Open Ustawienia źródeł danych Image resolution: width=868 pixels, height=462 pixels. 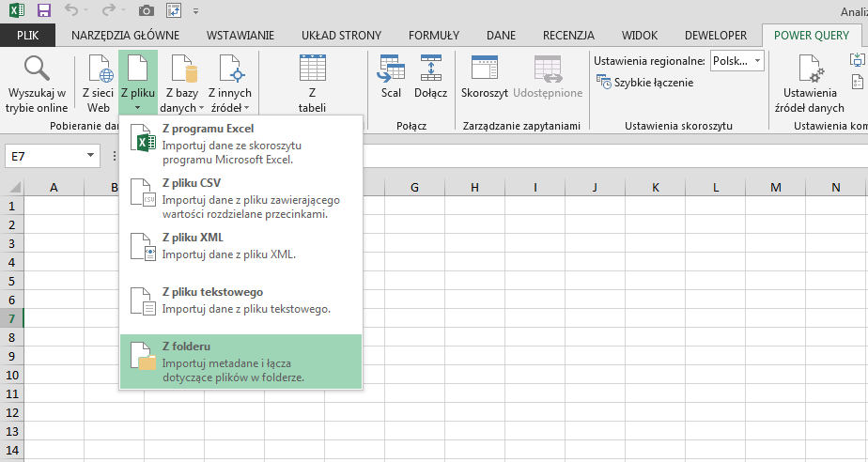click(x=810, y=85)
